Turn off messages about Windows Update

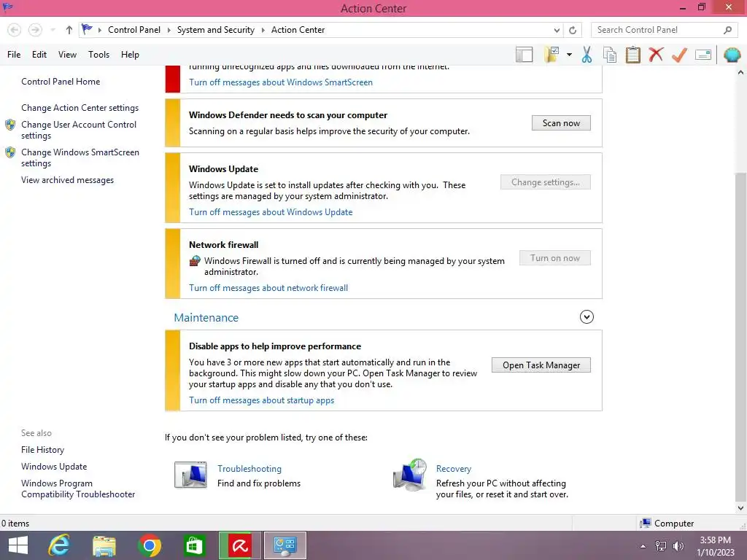click(271, 212)
